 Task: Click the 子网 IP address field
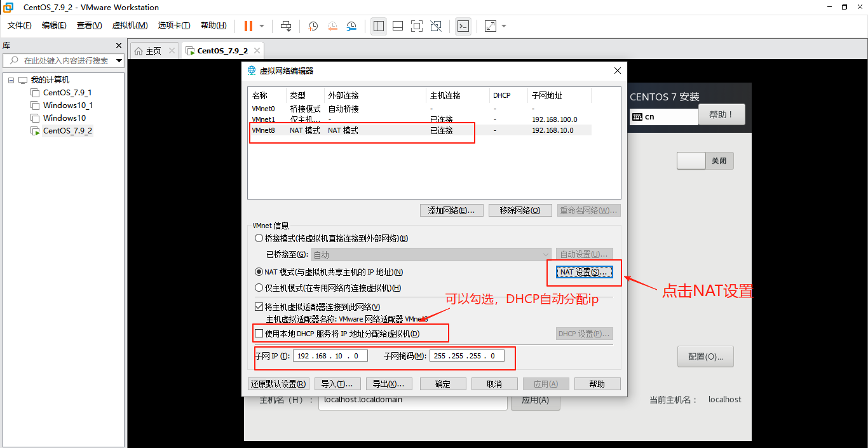(330, 356)
